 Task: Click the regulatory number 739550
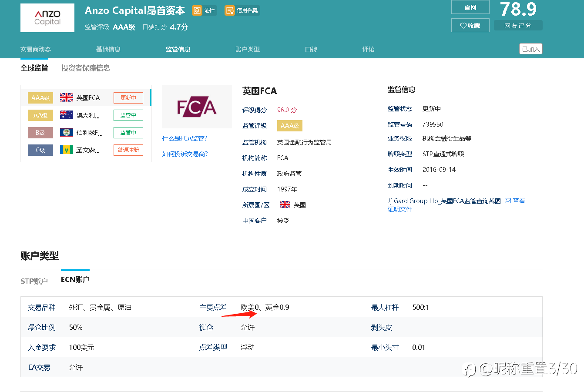[x=433, y=124]
